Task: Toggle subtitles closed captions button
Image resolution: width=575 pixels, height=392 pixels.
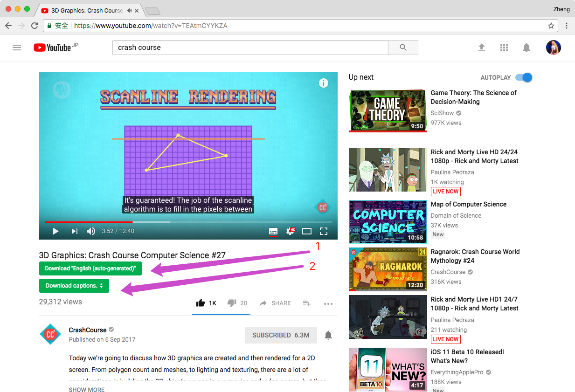Action: 273,231
